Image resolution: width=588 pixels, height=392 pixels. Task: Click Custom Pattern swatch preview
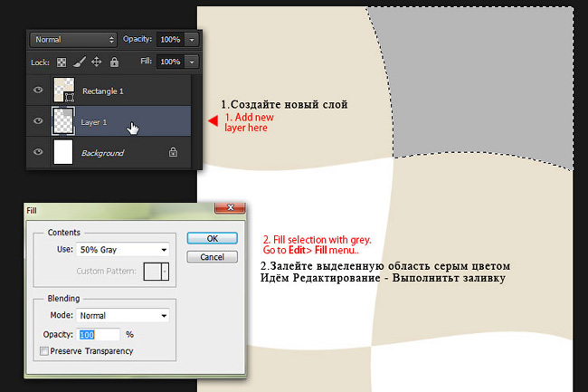coord(153,272)
